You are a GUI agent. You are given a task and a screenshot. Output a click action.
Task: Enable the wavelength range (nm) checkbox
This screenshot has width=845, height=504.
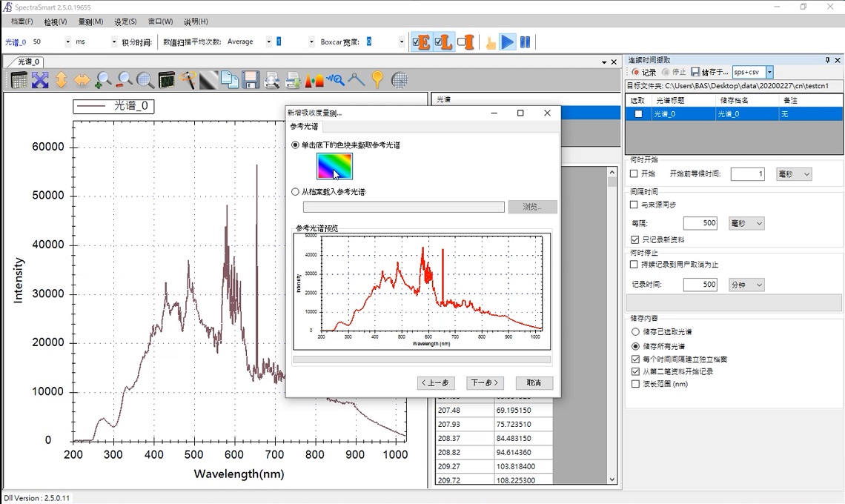[635, 384]
